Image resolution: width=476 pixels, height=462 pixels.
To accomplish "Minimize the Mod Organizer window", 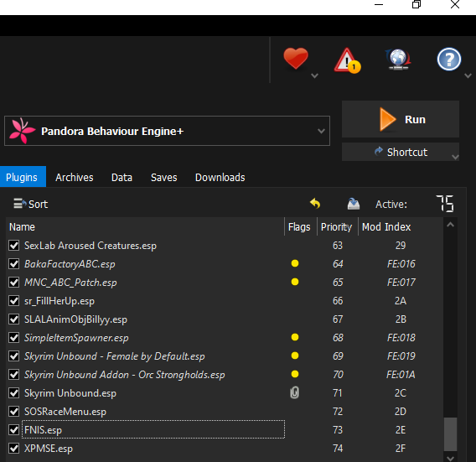I will pos(379,4).
